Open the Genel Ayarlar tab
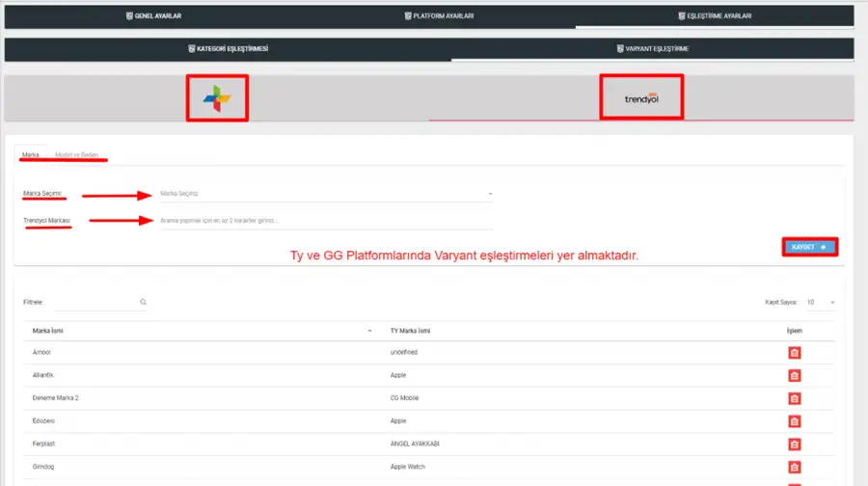The height and width of the screenshot is (486, 868). coord(154,16)
